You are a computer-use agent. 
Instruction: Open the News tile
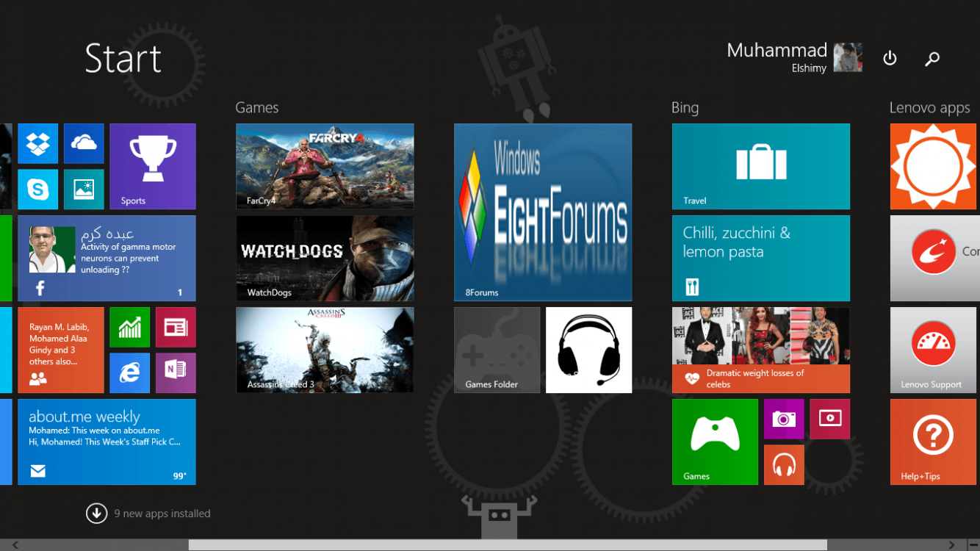click(176, 327)
